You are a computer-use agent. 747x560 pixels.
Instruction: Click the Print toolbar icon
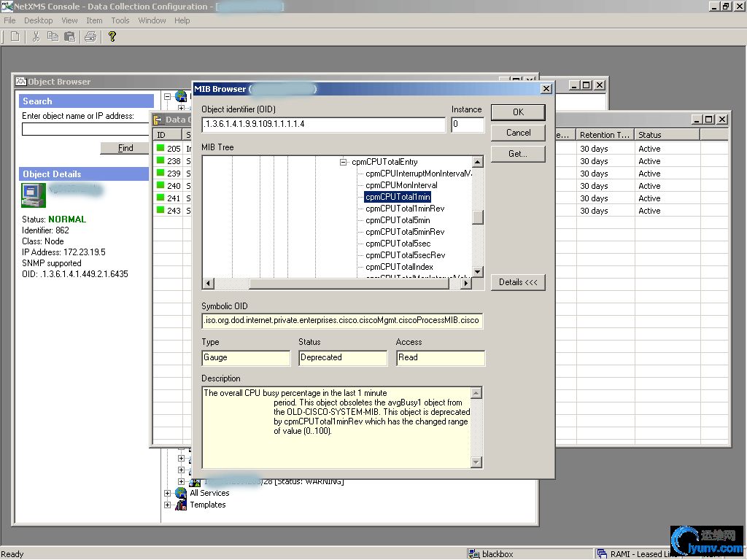[x=90, y=36]
